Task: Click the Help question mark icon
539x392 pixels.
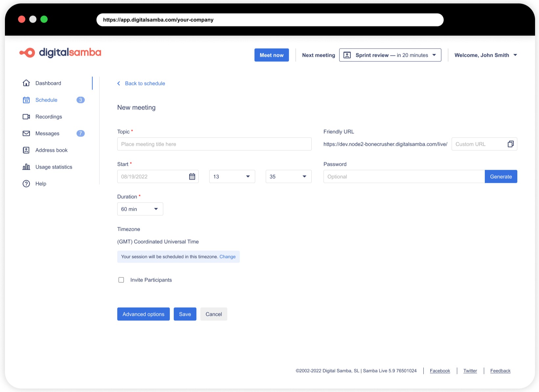Action: point(26,184)
